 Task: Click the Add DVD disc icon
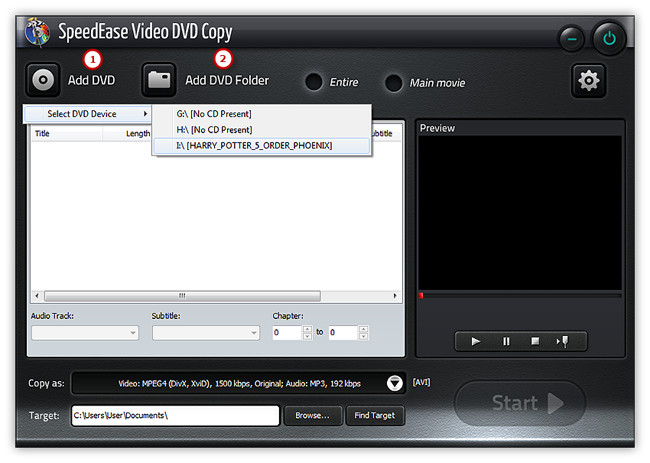pos(43,80)
